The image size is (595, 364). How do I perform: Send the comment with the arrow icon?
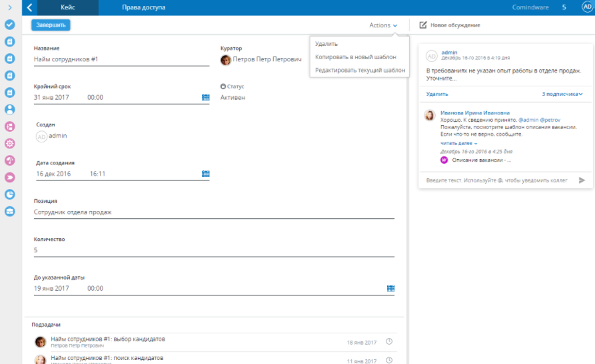point(582,180)
